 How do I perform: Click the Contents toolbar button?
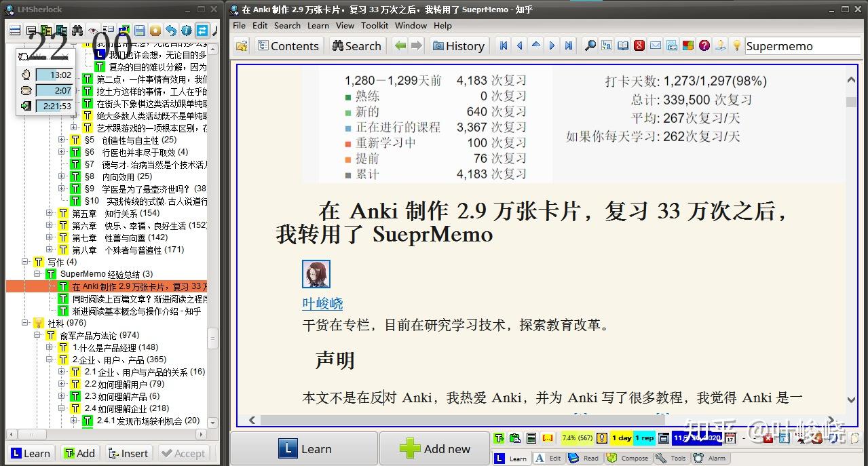[288, 45]
